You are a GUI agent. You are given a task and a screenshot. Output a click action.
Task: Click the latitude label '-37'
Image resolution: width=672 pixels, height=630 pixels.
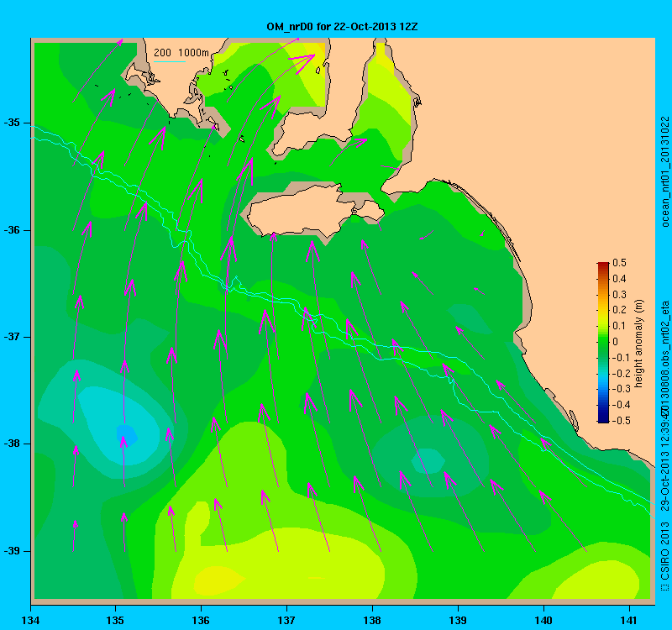12,337
